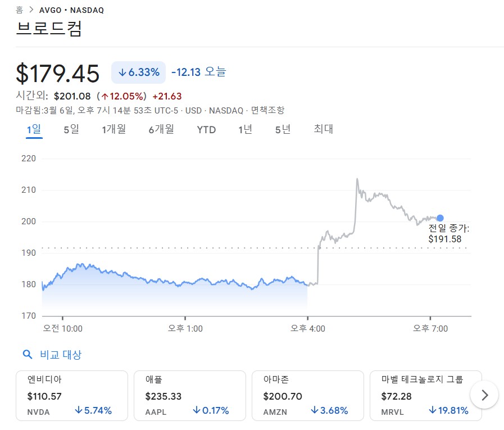Click the down-arrow 6.33% change badge
Image resolution: width=504 pixels, height=430 pixels.
coord(138,72)
